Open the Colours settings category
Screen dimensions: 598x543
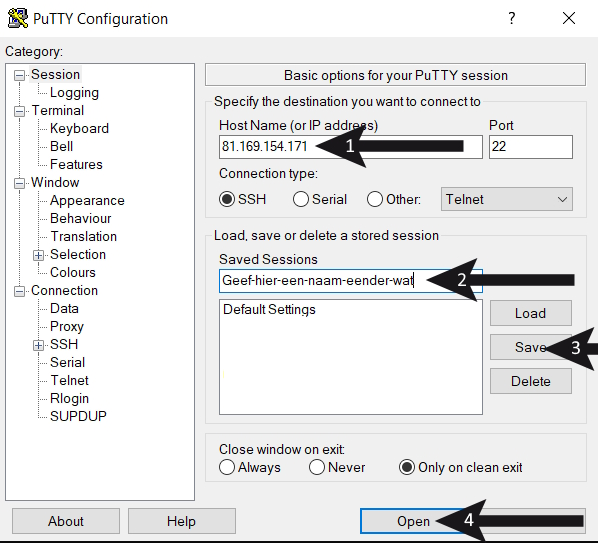click(x=73, y=272)
